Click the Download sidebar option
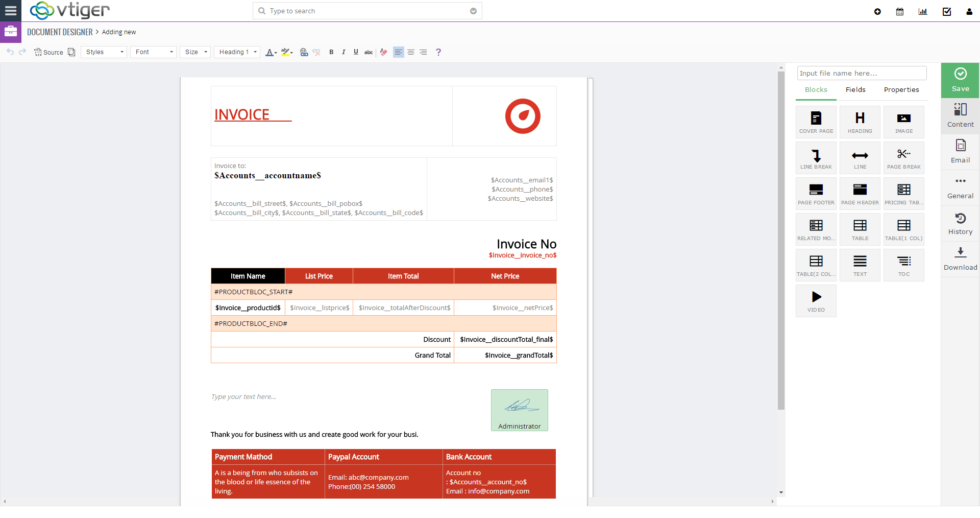This screenshot has width=980, height=518. pos(960,259)
